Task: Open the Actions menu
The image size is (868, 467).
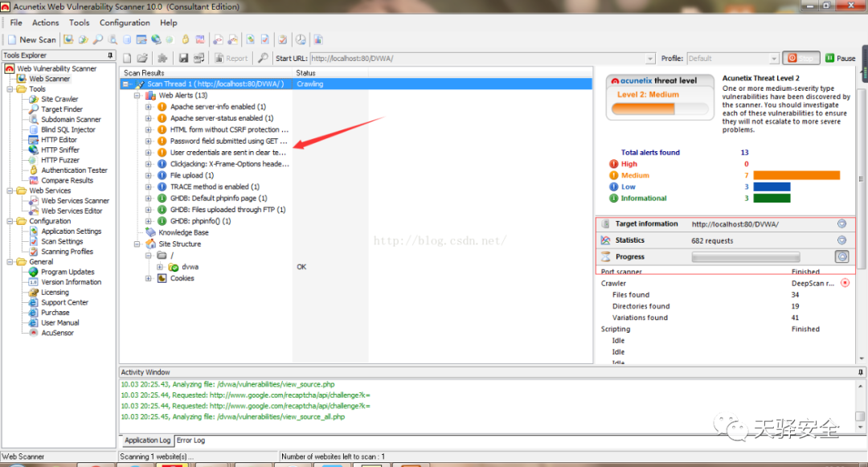Action: click(45, 23)
